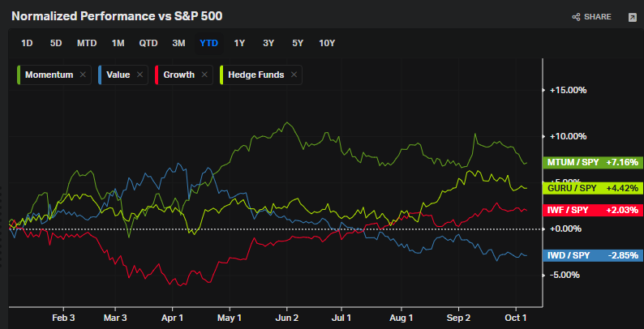644x329 pixels.
Task: Click the -5.00% axis label
Action: [x=565, y=275]
